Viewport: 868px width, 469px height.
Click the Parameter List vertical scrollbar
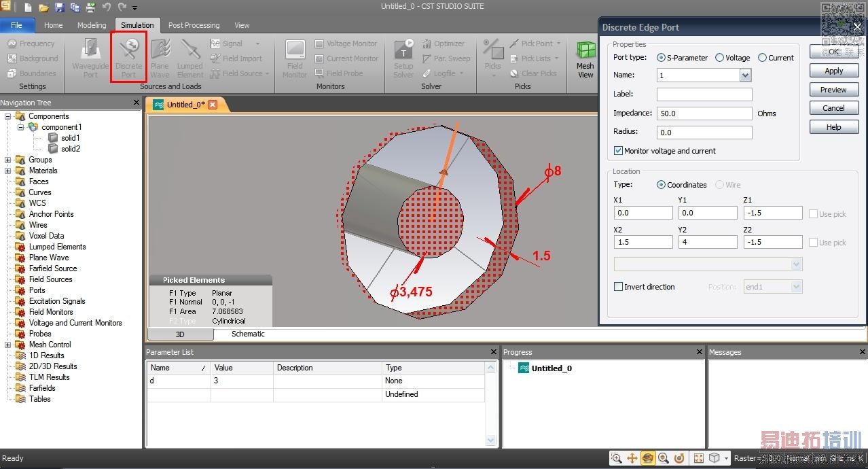[x=491, y=404]
